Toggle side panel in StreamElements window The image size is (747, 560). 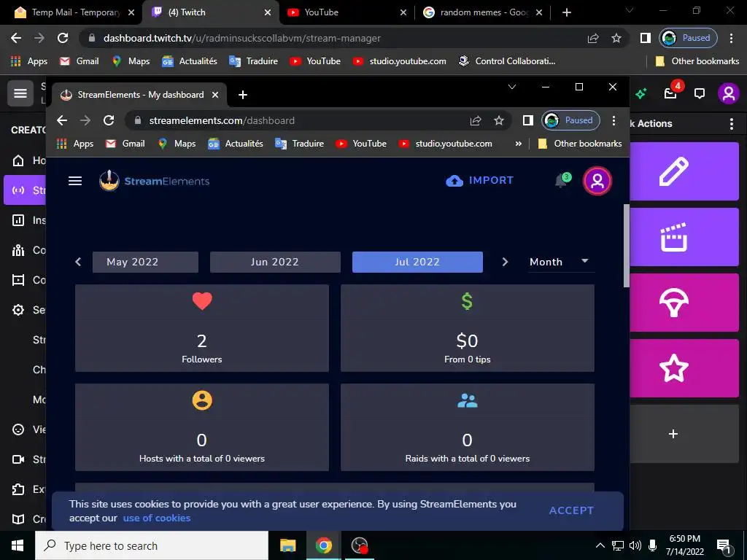[x=528, y=120]
